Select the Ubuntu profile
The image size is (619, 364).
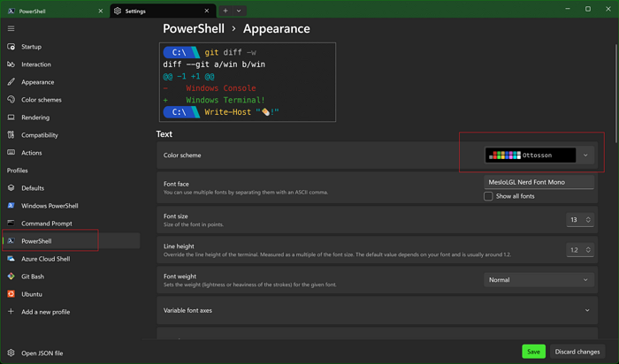coord(71,294)
